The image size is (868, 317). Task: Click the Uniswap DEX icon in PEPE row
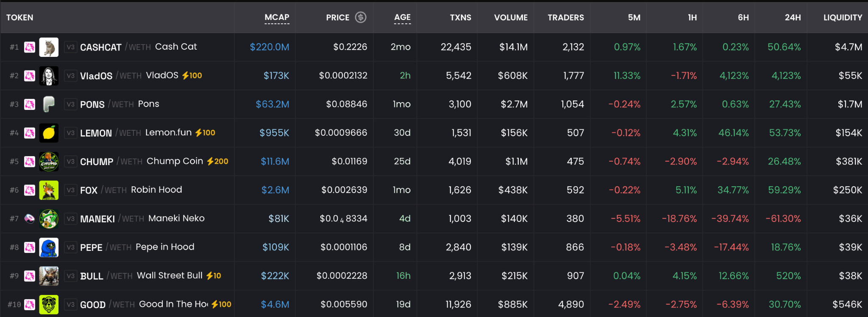click(29, 247)
